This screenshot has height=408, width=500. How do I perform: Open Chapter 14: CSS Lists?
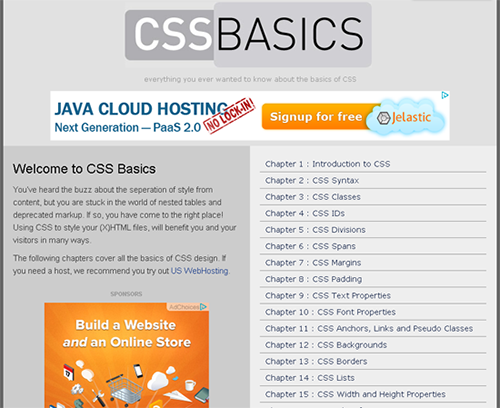310,378
